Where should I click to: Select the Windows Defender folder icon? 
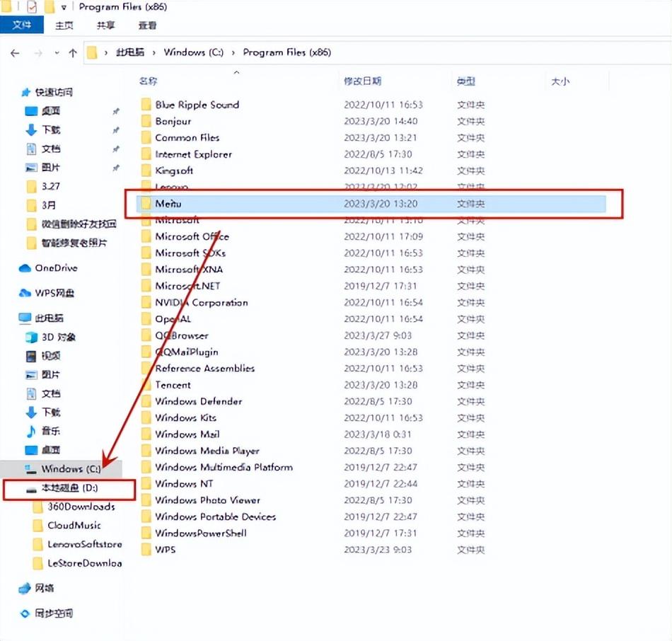click(146, 401)
